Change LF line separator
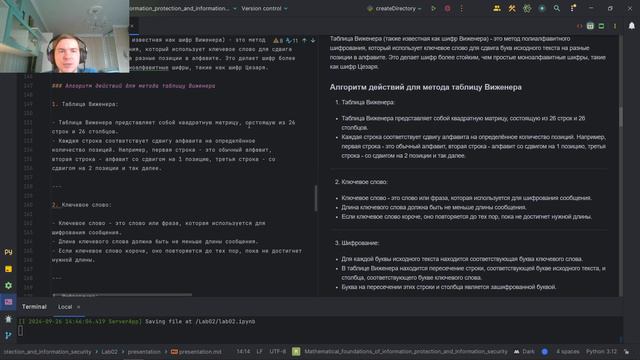Image resolution: width=640 pixels, height=360 pixels. coord(260,351)
